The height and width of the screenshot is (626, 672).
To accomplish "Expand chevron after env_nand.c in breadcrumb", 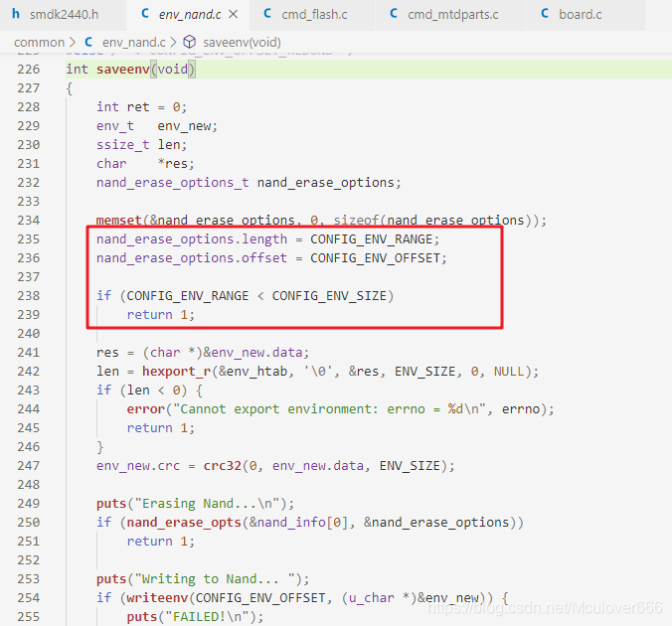I will pos(174,43).
